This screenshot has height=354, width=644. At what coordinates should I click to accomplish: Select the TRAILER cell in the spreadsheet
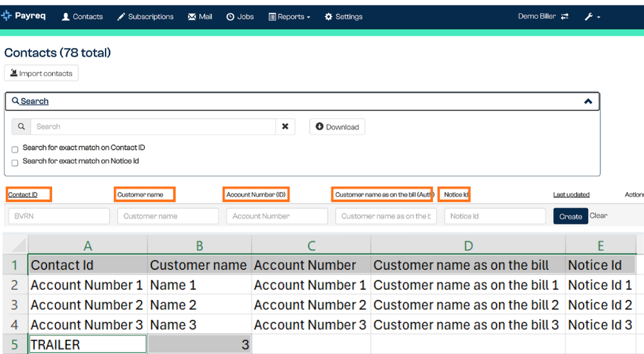pyautogui.click(x=88, y=344)
